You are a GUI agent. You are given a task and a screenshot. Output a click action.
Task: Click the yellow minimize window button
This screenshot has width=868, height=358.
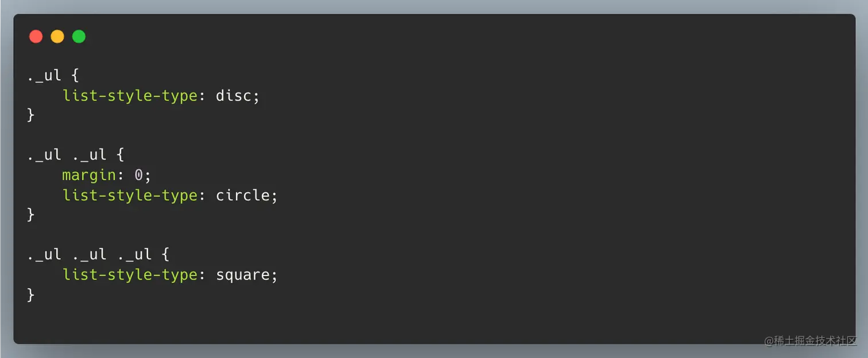point(57,37)
